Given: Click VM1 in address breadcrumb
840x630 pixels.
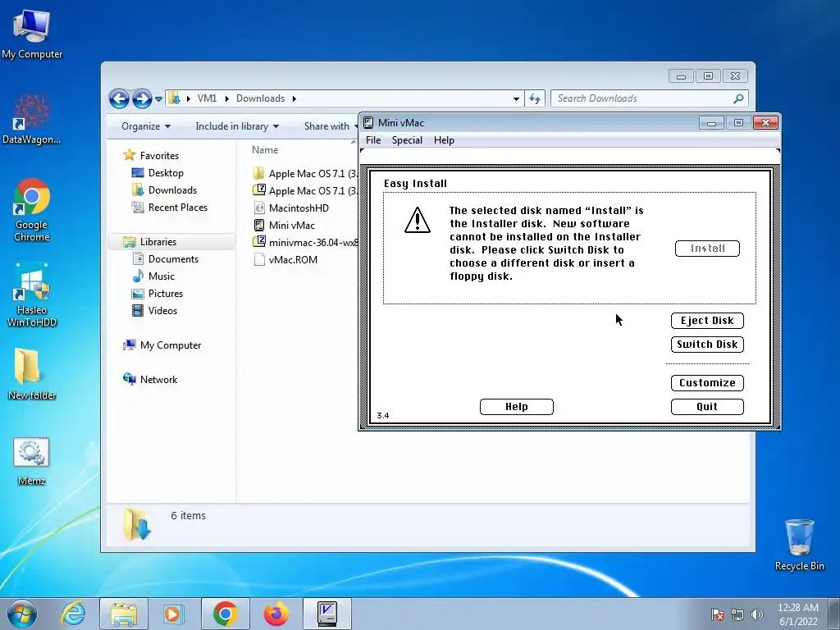Looking at the screenshot, I should click(x=207, y=98).
